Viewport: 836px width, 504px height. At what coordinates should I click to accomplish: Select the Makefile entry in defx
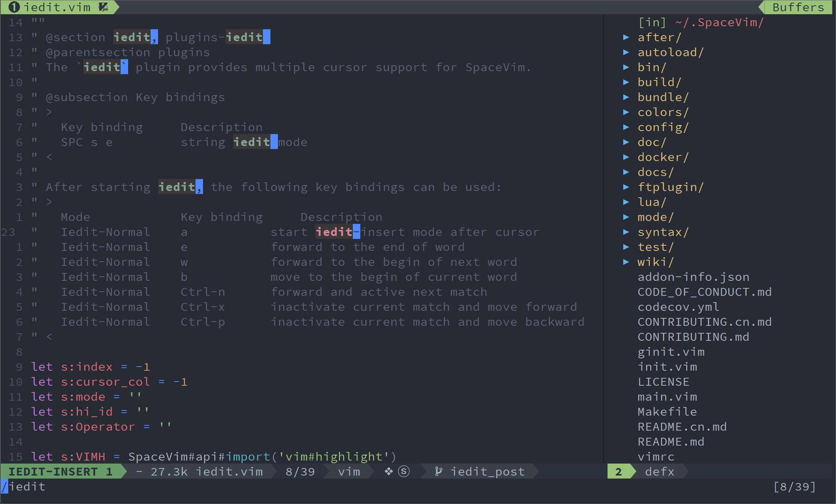tap(667, 412)
